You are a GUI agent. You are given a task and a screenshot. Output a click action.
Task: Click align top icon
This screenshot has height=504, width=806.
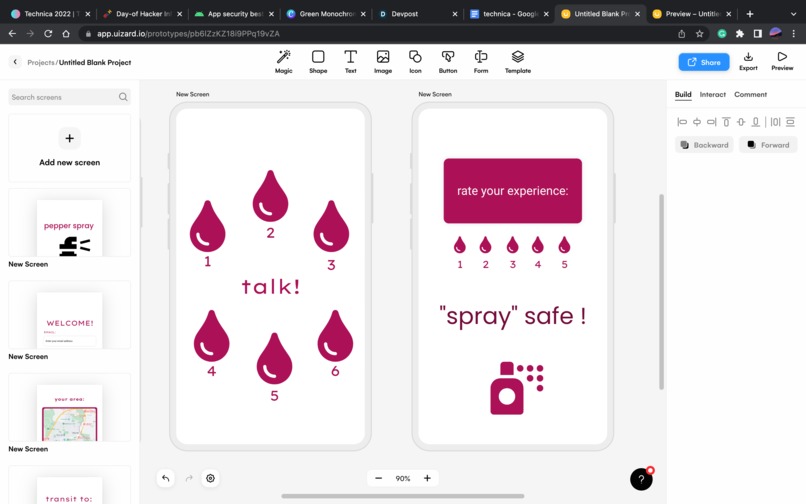[726, 122]
